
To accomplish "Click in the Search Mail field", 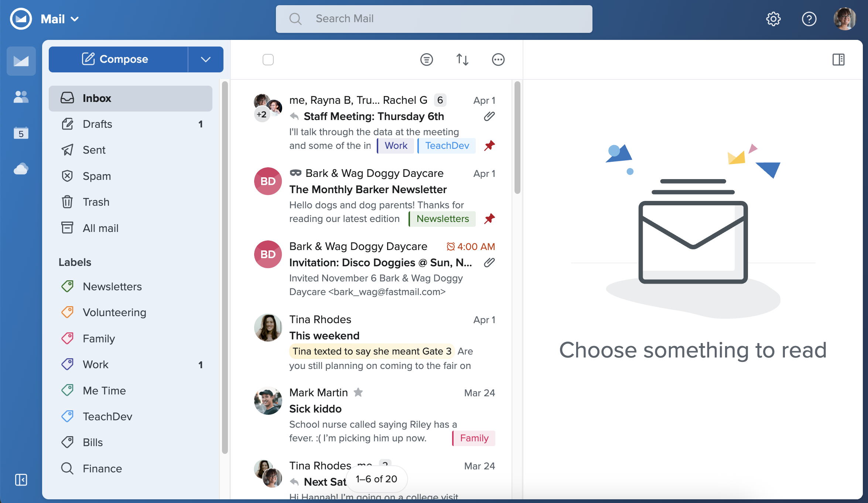I will (x=434, y=19).
